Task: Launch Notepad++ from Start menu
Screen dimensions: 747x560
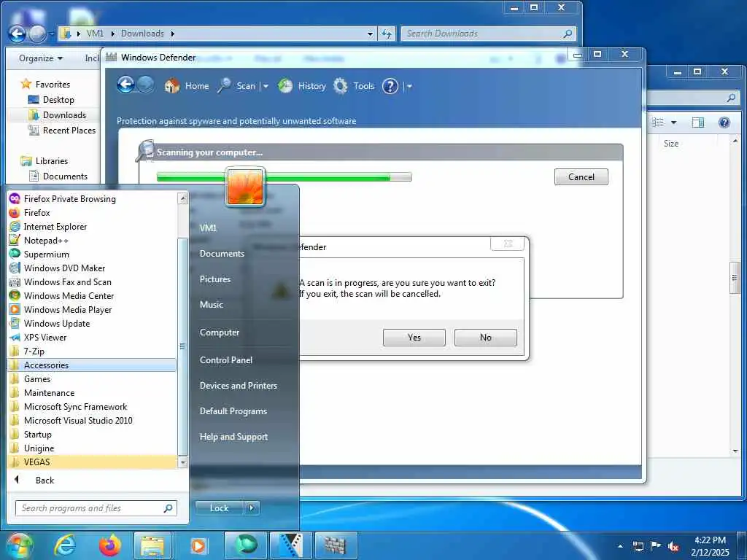Action: pyautogui.click(x=92, y=240)
